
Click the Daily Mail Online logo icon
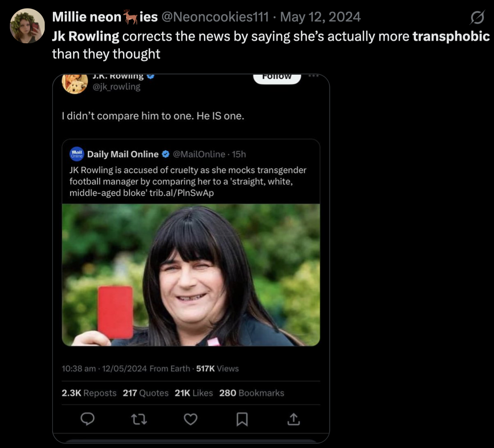(x=77, y=154)
